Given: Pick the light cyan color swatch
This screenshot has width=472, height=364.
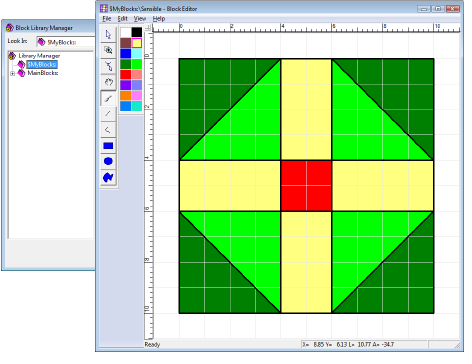Looking at the screenshot, I should click(x=137, y=53).
